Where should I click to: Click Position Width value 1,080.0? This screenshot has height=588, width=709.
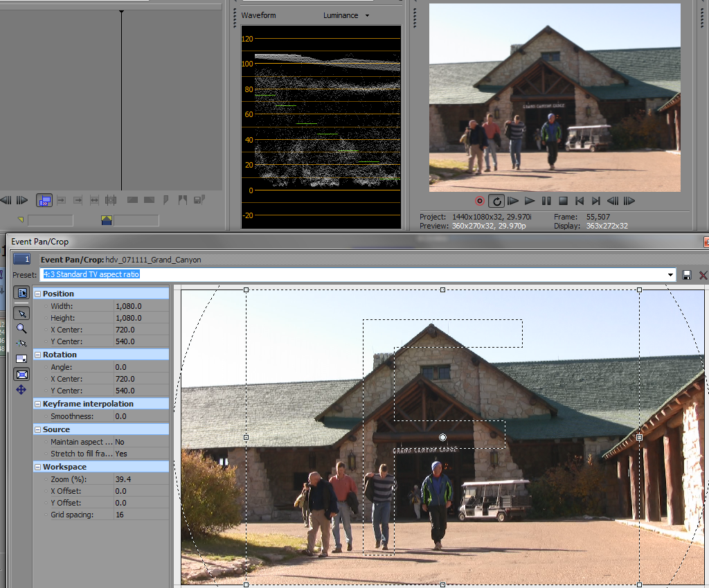click(x=141, y=306)
